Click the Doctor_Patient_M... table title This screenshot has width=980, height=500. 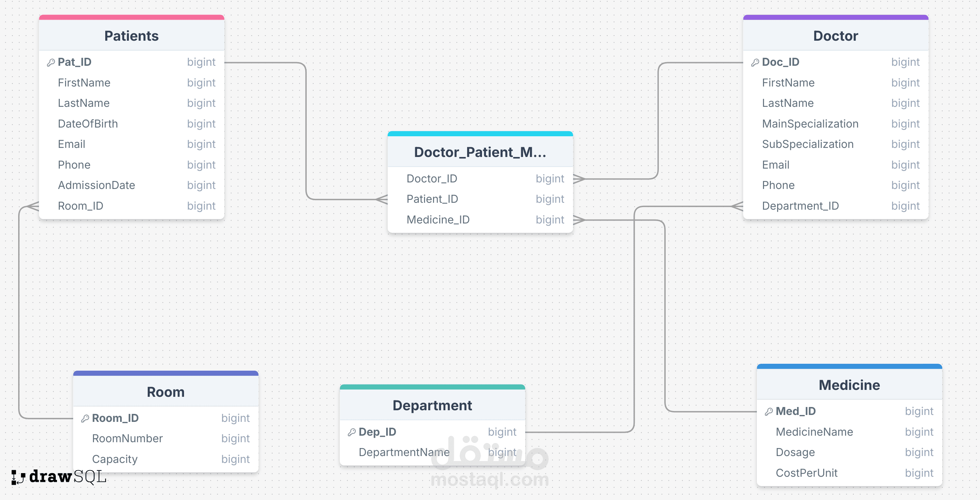point(480,152)
